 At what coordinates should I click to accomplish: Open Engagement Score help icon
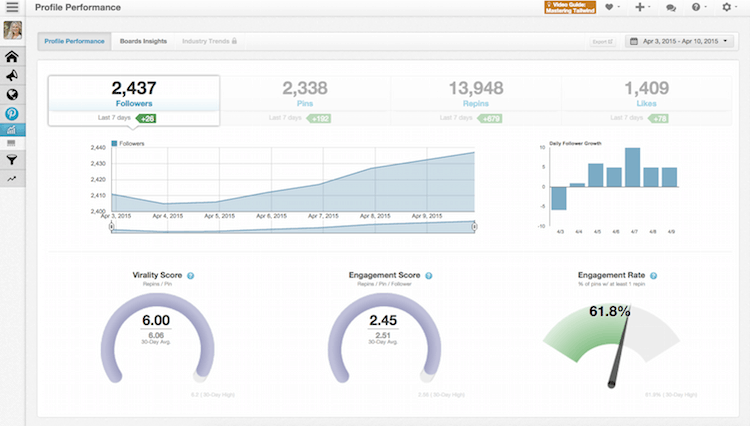click(x=429, y=276)
